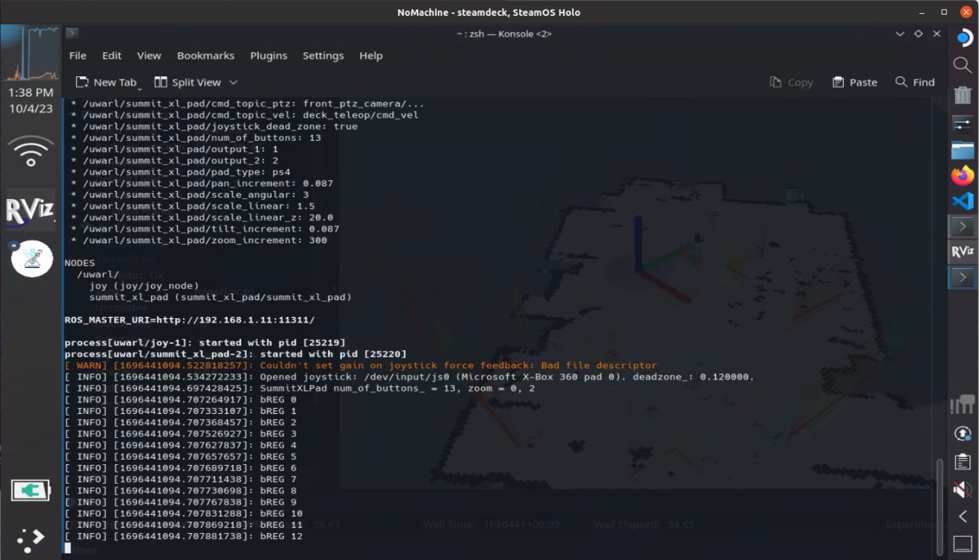Select the 'process[uwarl/joy-1]' started line
979x560 pixels.
click(x=205, y=343)
